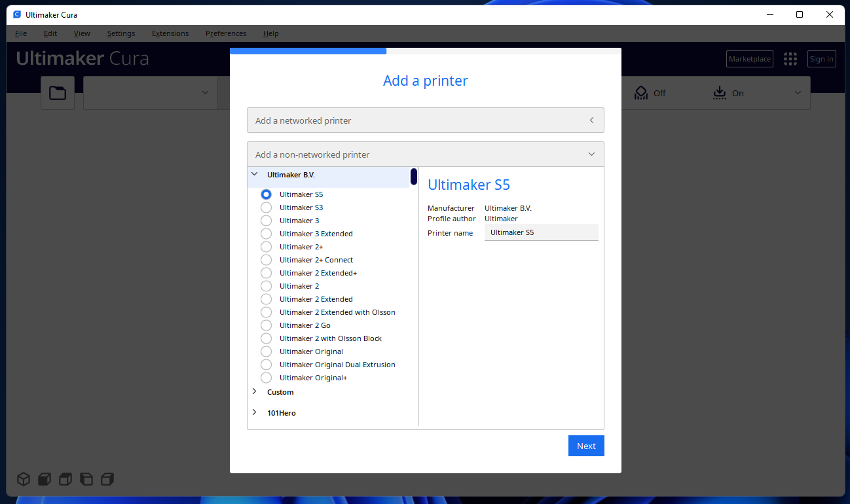Collapse Add a non-networked printer section
This screenshot has width=850, height=504.
[x=426, y=154]
